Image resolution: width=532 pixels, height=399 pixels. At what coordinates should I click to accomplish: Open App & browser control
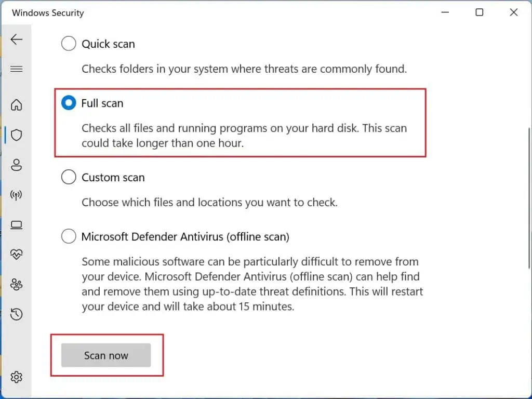(x=17, y=224)
